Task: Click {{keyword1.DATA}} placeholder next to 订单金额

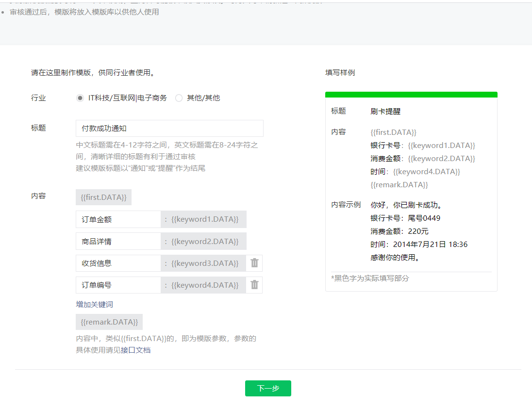Action: coord(204,219)
